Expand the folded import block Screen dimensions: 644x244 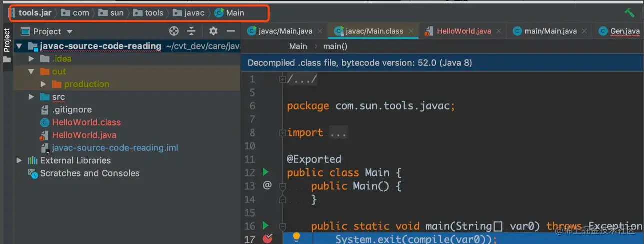tap(282, 132)
